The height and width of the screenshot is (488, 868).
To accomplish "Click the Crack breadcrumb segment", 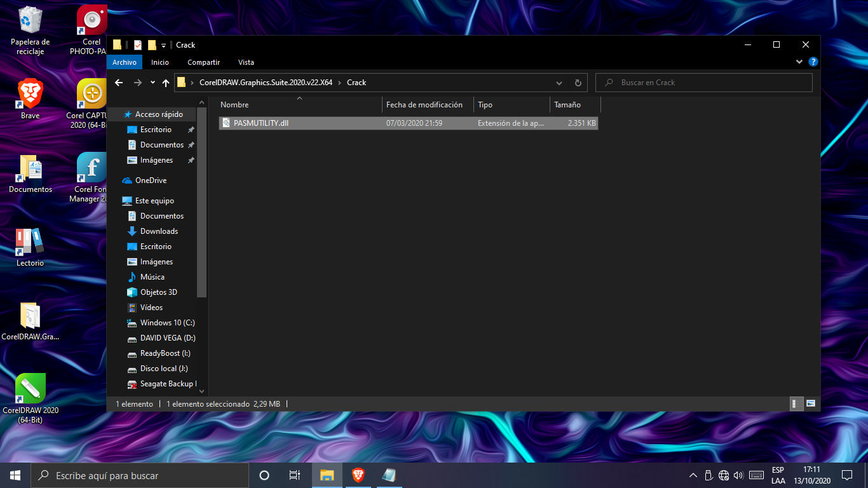I will point(356,83).
